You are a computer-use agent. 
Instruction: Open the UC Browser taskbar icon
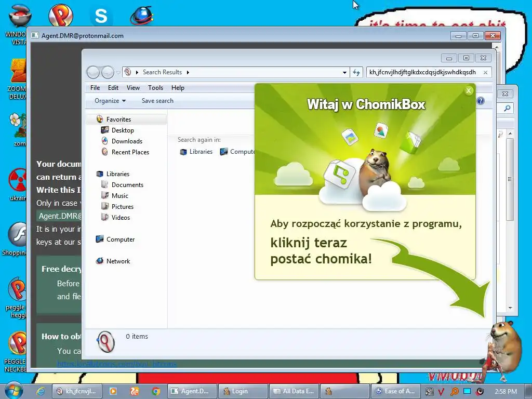coord(135,391)
